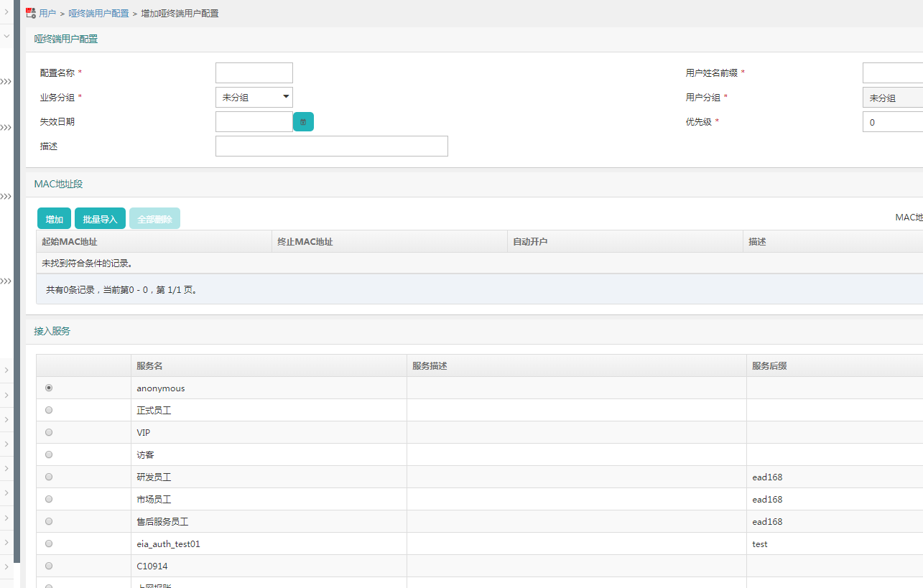This screenshot has height=588, width=923.
Task: Choose the 访客 service radio button
Action: coord(49,454)
